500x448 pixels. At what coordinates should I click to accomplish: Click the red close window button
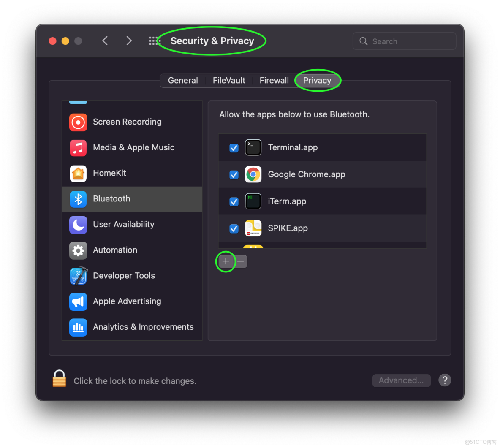53,41
